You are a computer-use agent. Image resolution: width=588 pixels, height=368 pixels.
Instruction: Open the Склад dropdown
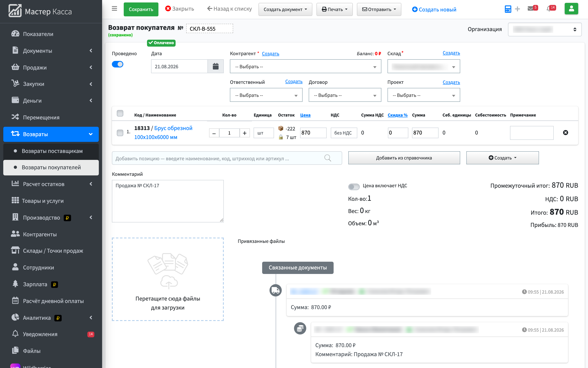pyautogui.click(x=423, y=66)
